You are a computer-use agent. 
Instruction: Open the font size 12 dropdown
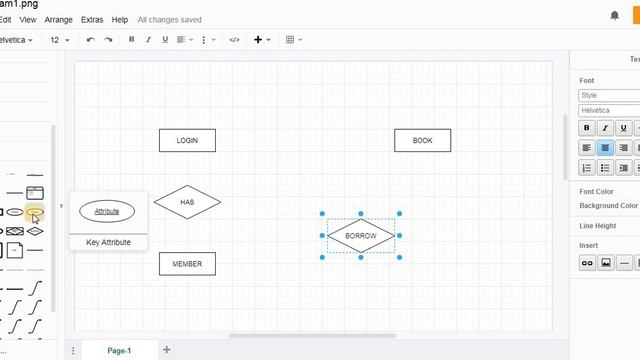point(60,40)
